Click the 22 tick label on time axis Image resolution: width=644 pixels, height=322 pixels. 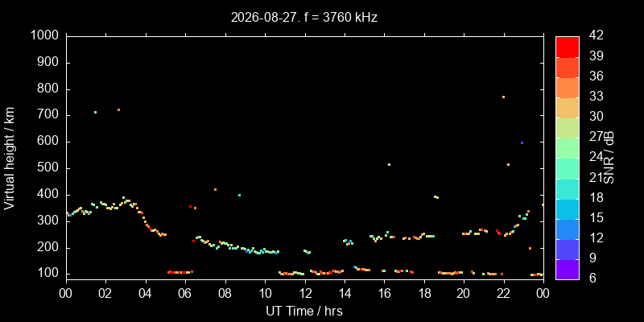coord(504,294)
